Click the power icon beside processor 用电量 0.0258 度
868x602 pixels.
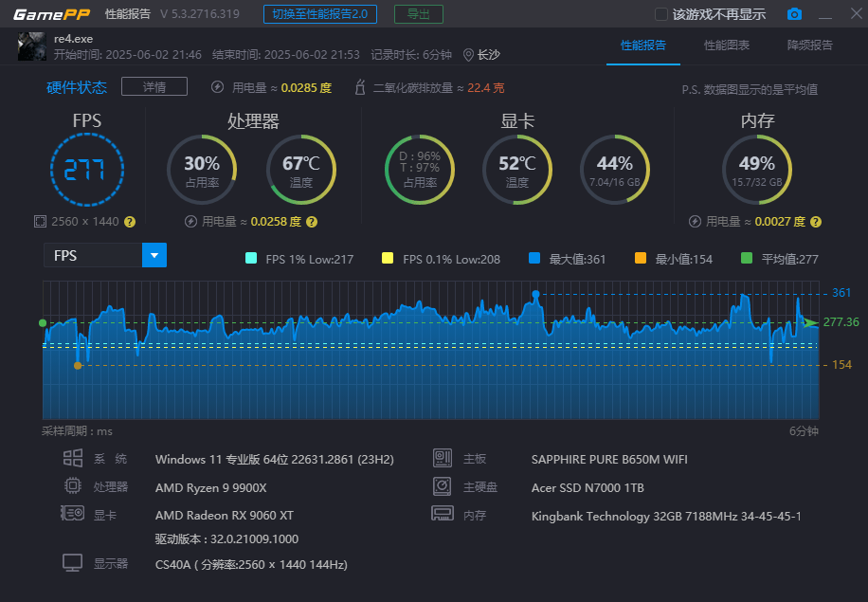[190, 222]
